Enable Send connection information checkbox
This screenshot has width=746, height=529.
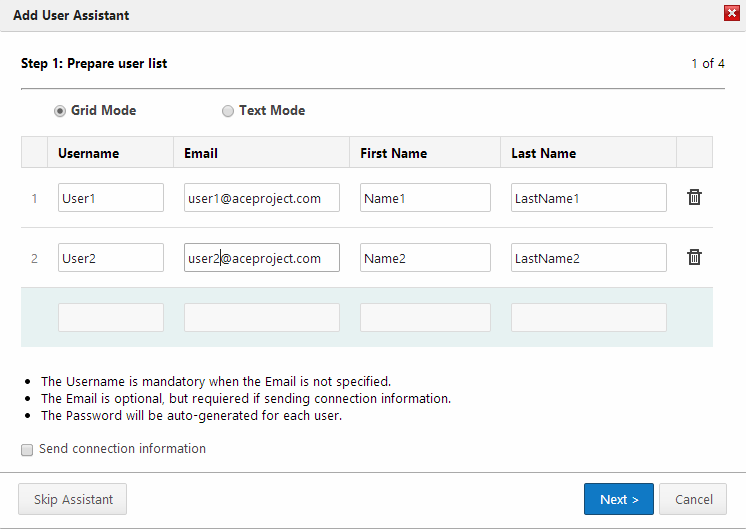[x=27, y=450]
